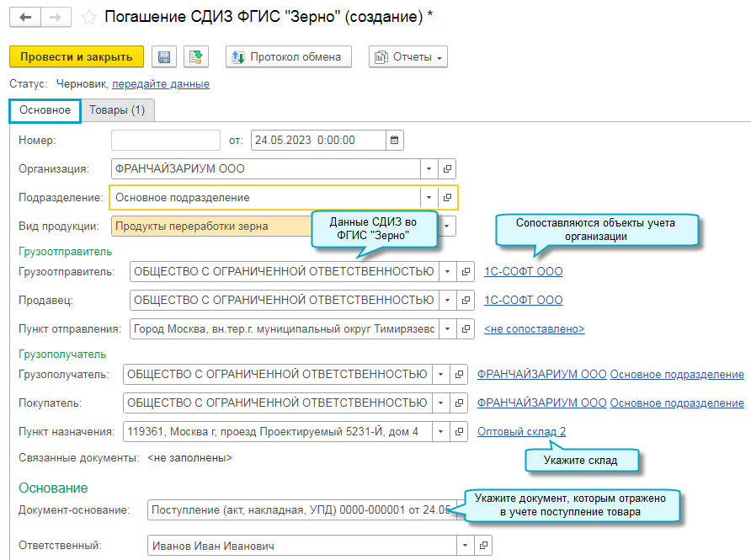The width and height of the screenshot is (751, 560).
Task: Expand the Пункт отправления dropdown list
Action: (447, 329)
